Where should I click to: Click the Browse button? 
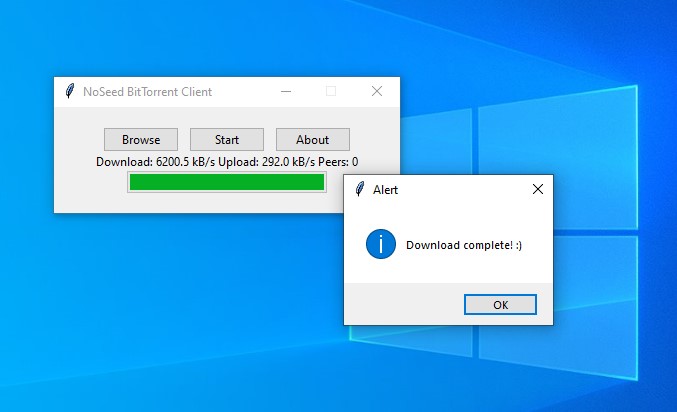[141, 139]
